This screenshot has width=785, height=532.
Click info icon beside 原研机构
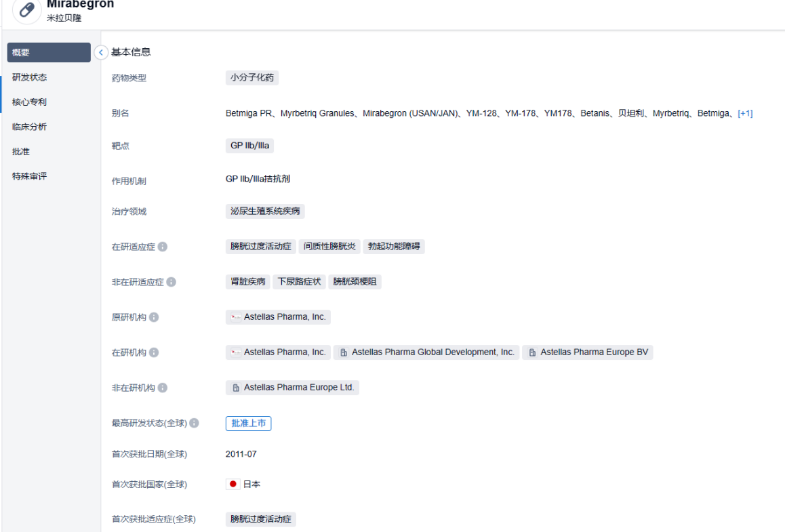click(x=154, y=317)
